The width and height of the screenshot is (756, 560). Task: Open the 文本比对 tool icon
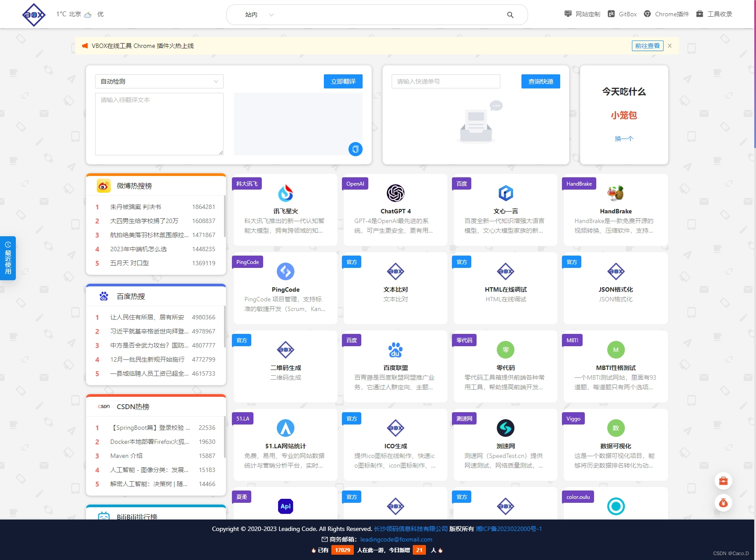[x=396, y=271]
